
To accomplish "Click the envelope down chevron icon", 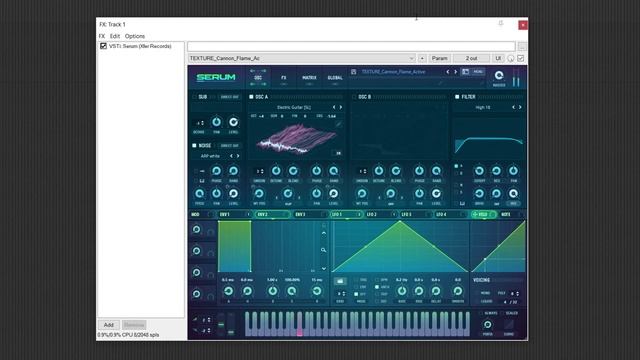I will [324, 269].
